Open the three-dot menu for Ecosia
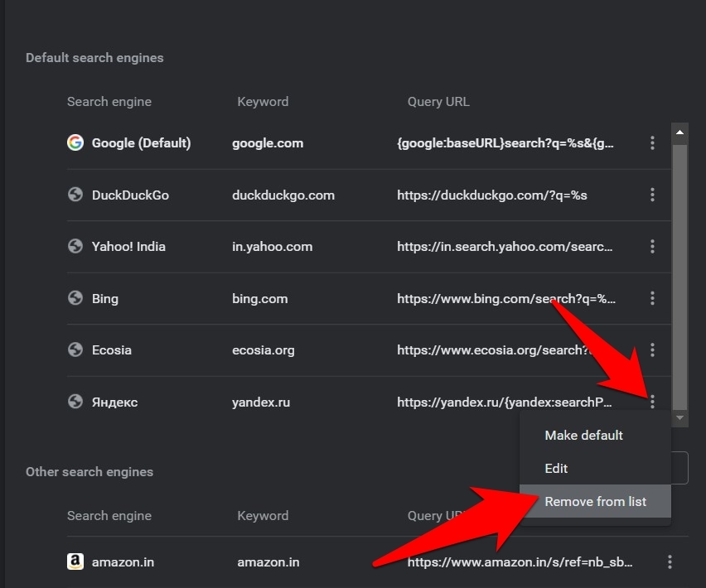The image size is (706, 588). click(x=652, y=350)
